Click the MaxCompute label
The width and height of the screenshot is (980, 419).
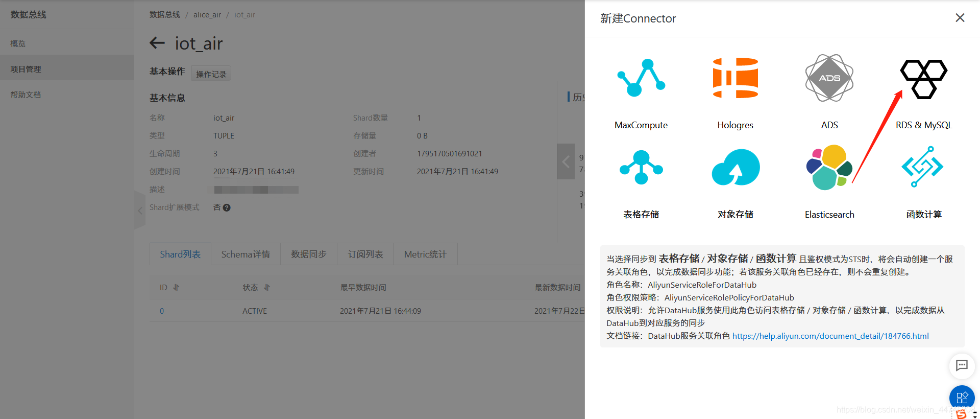(641, 125)
